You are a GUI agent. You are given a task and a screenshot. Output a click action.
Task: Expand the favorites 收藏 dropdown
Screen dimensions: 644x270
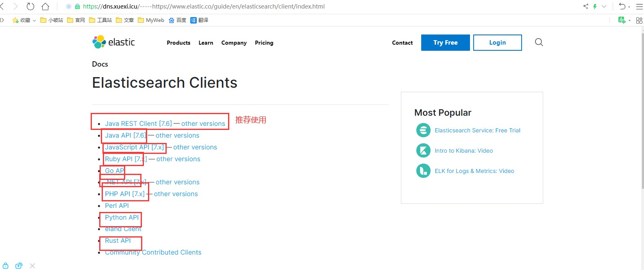35,20
